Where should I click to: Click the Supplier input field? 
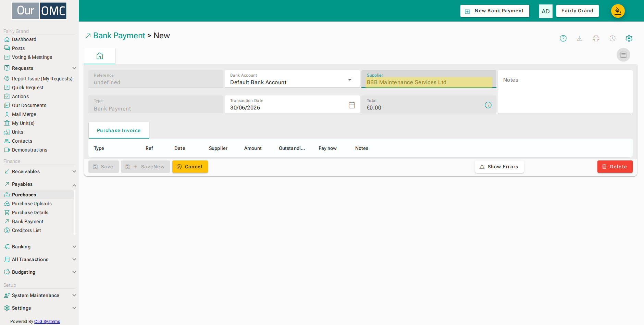[429, 79]
